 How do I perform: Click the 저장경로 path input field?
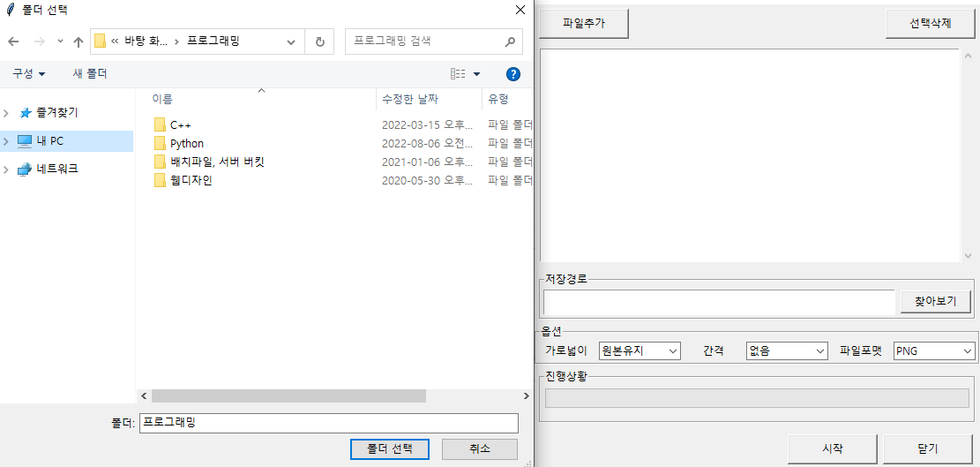coord(720,302)
